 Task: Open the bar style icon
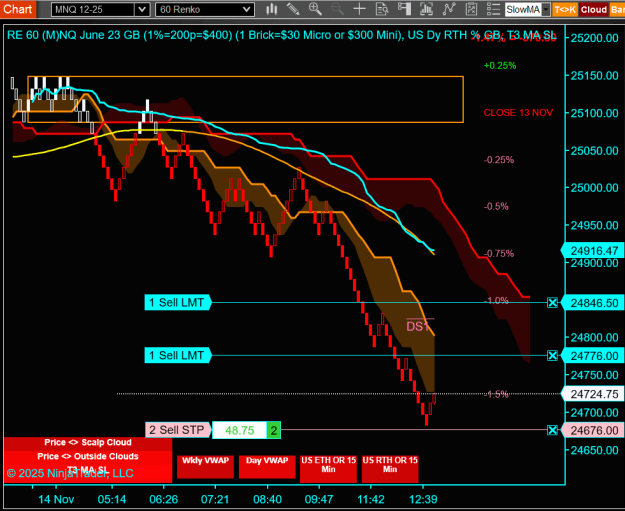point(272,9)
